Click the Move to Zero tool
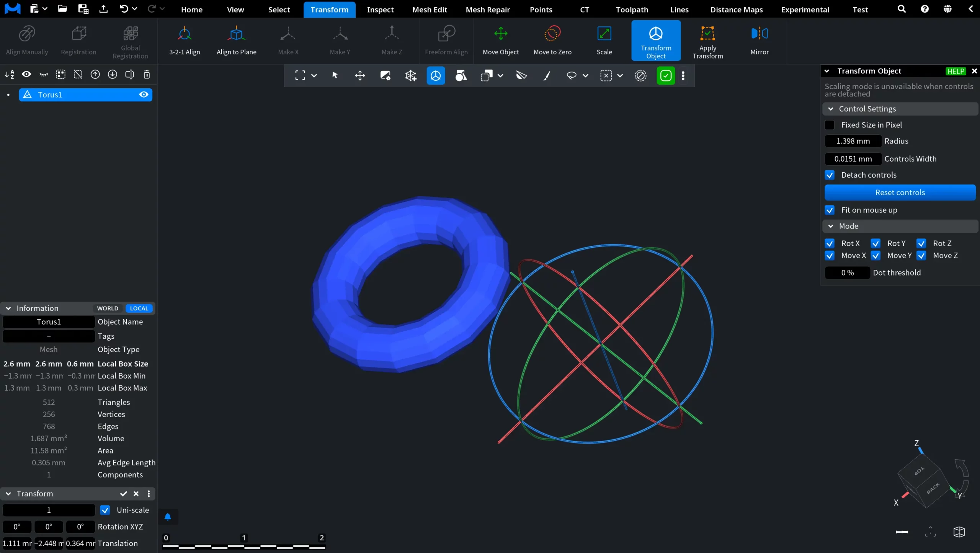This screenshot has width=980, height=553. click(x=552, y=41)
